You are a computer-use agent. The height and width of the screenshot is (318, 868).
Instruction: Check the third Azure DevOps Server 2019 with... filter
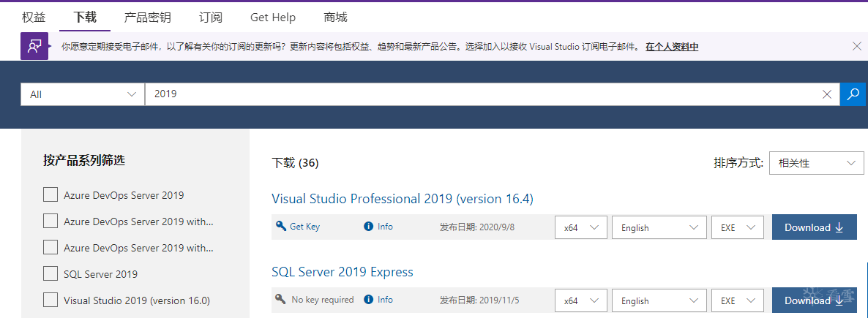pos(50,247)
